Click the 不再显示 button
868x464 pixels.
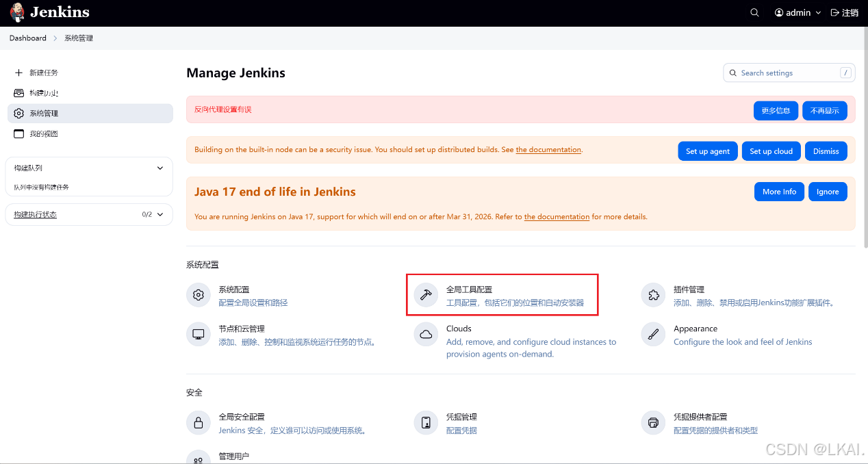pos(825,110)
